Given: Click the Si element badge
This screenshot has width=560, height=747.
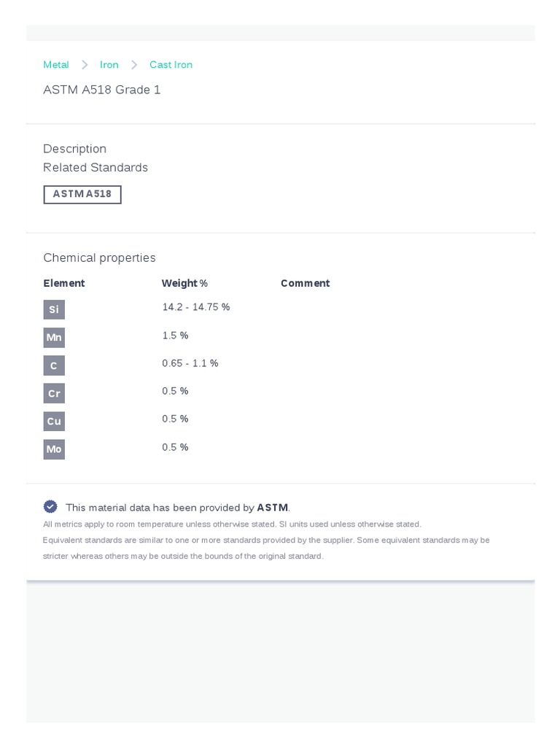Looking at the screenshot, I should (x=54, y=309).
